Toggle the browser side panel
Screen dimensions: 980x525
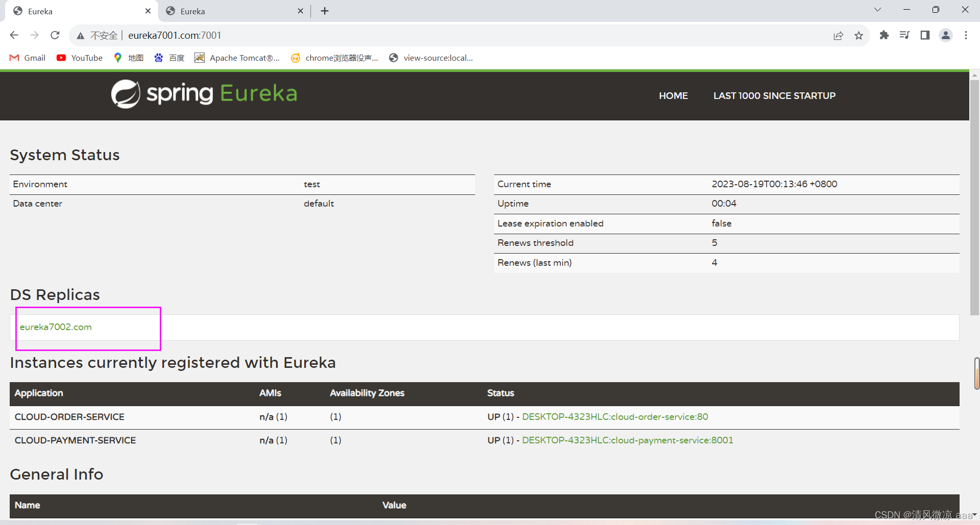(x=925, y=35)
